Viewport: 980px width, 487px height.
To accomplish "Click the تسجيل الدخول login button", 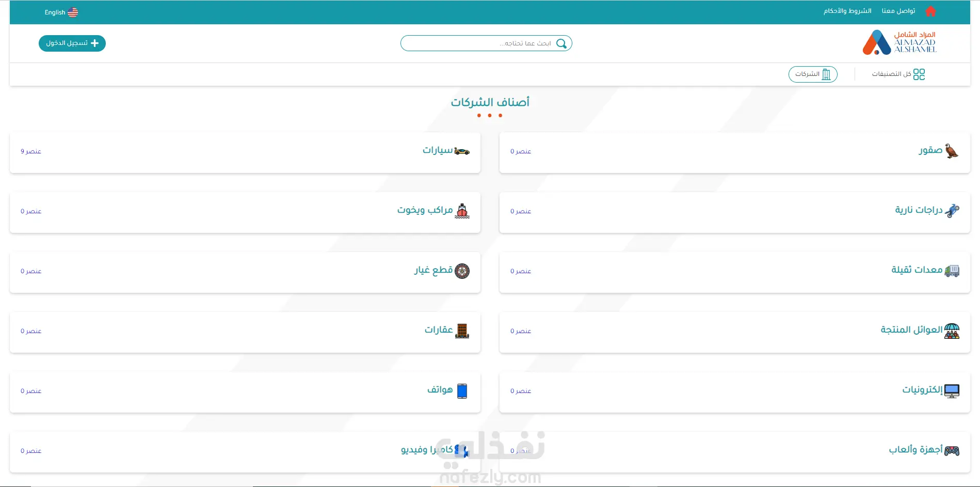I will point(72,43).
